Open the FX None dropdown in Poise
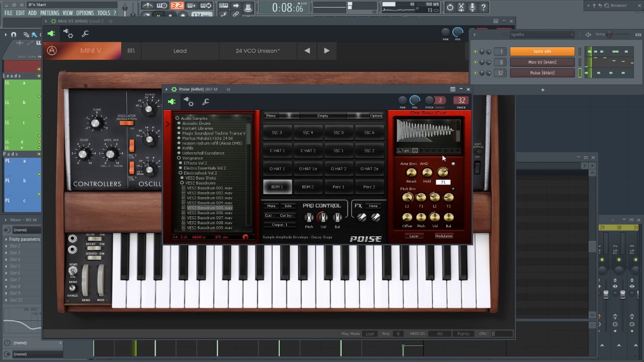 pyautogui.click(x=373, y=206)
